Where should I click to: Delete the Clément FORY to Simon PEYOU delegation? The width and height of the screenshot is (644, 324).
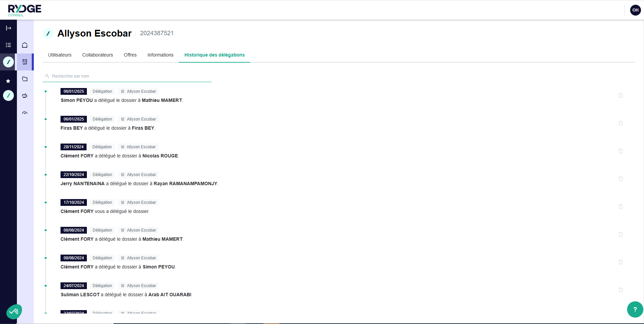point(621,262)
